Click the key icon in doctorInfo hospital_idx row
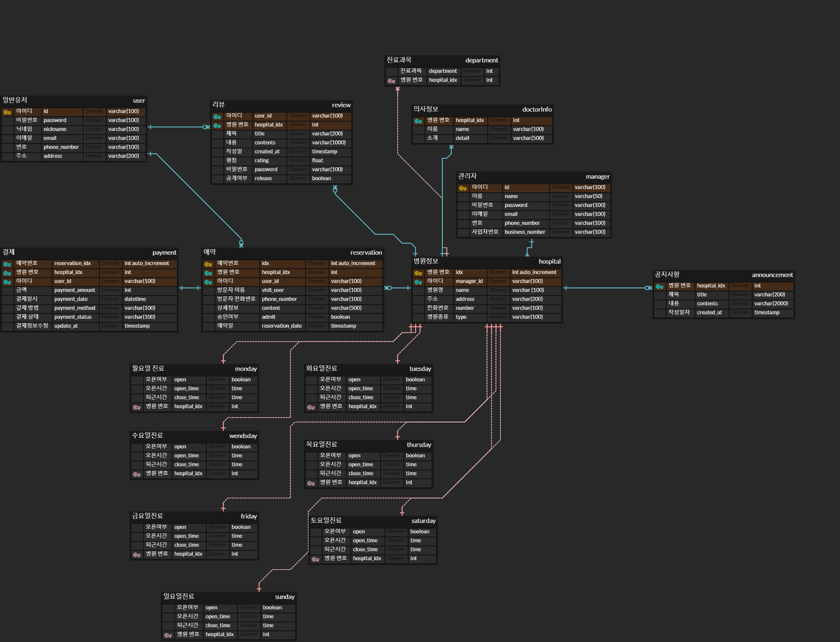840x642 pixels. coord(418,121)
